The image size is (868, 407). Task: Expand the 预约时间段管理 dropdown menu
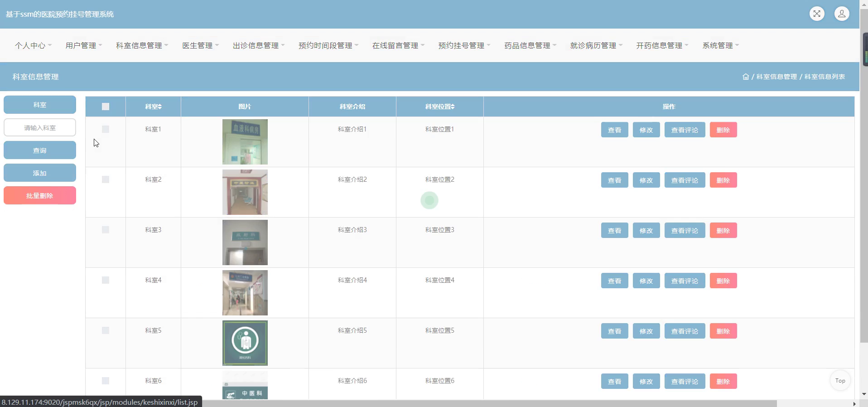(x=328, y=45)
